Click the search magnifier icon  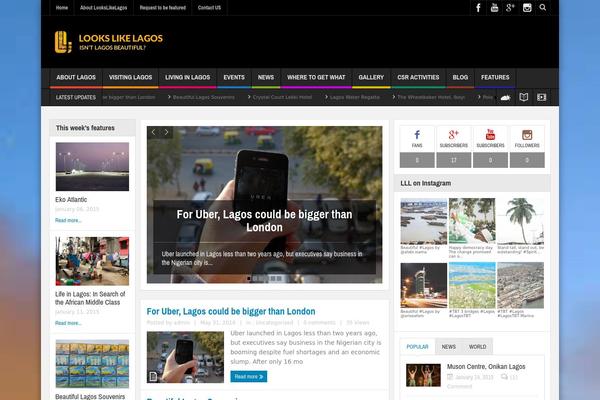pos(543,7)
